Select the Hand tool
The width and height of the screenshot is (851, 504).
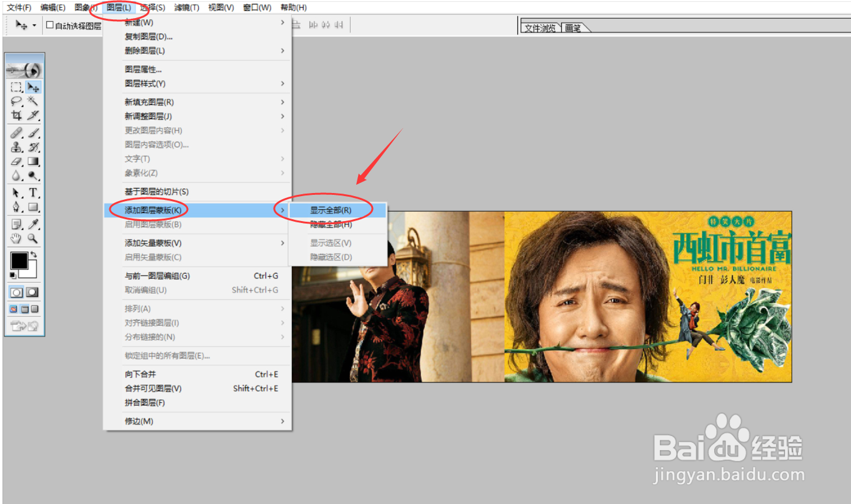[17, 239]
